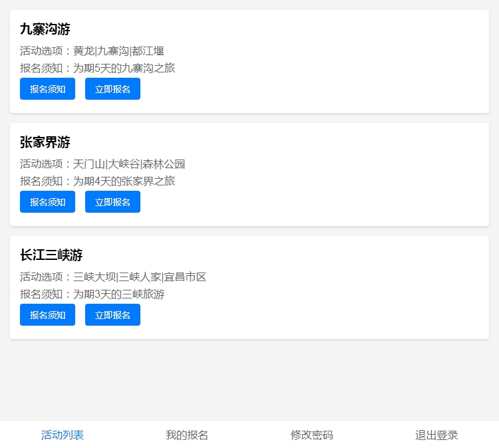The height and width of the screenshot is (448, 499).
Task: Select text 活动选项：黄龙|九寨沟|都江堰
Action: pos(92,51)
